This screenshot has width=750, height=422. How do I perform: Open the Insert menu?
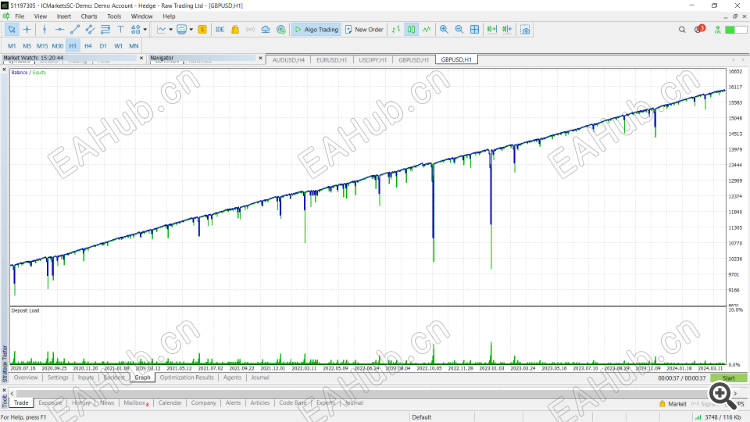pos(64,16)
